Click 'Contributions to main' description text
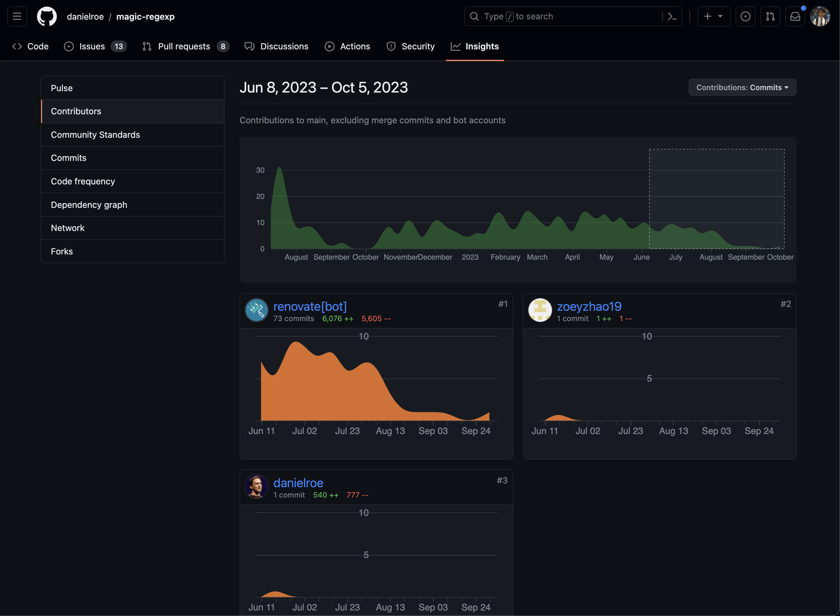 (x=372, y=121)
